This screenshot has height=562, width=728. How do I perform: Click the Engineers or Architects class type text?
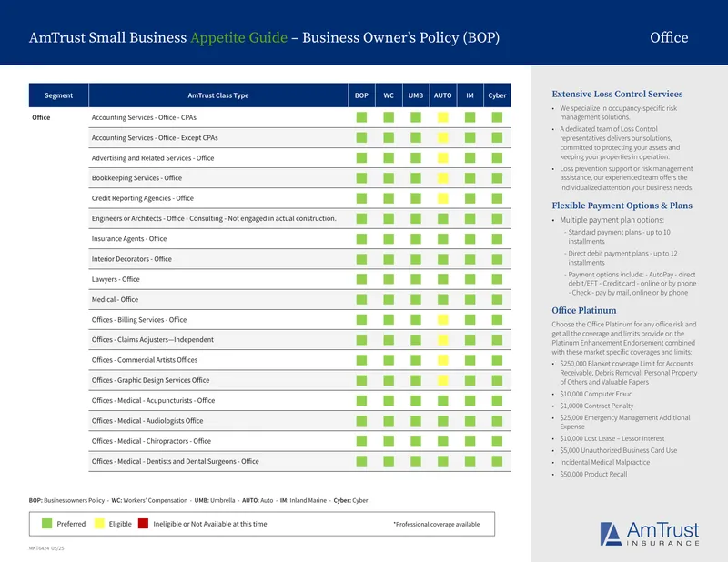tap(214, 218)
